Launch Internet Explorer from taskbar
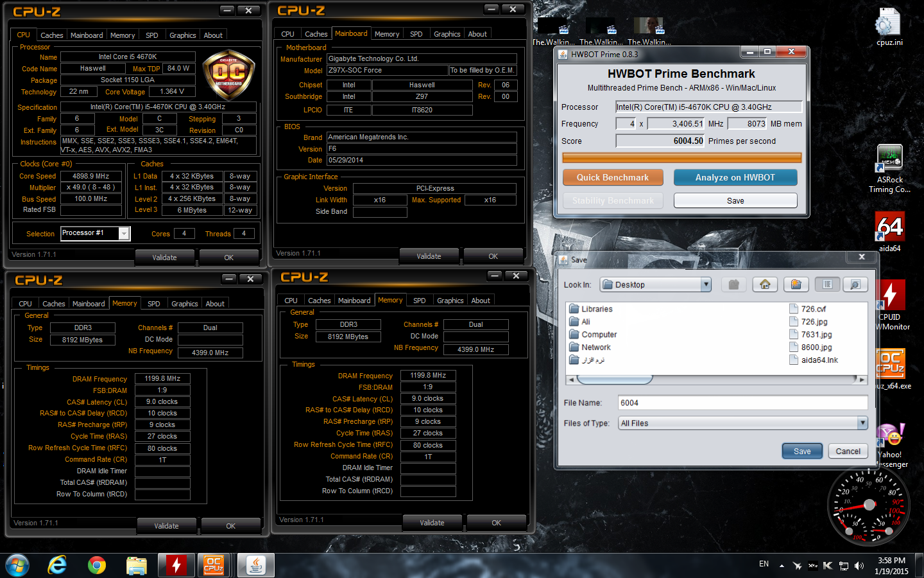 [x=58, y=565]
